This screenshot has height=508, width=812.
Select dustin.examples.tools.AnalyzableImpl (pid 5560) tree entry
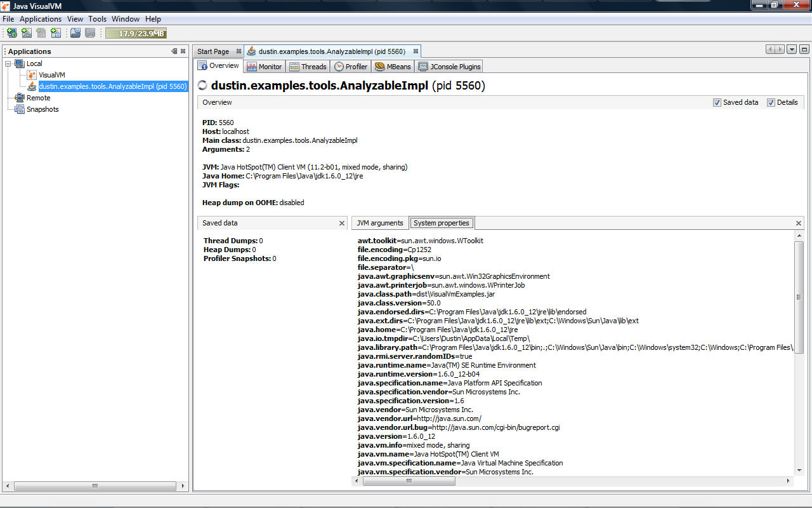coord(112,86)
